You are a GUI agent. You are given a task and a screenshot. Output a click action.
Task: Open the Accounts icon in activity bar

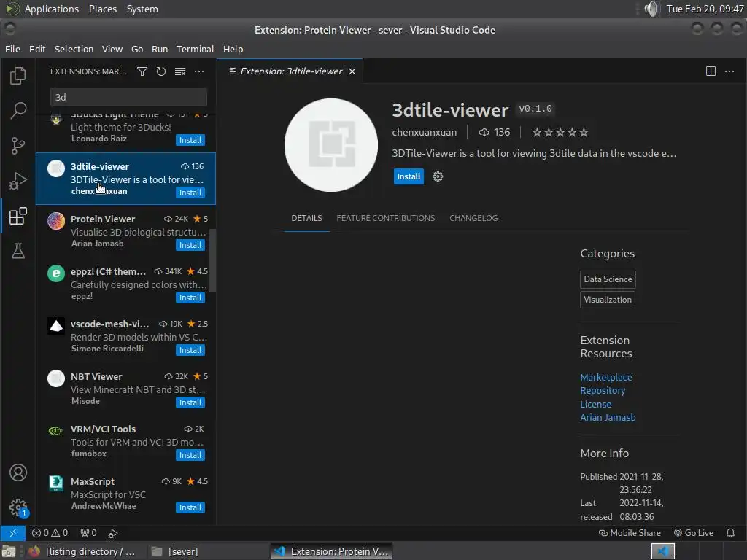18,472
